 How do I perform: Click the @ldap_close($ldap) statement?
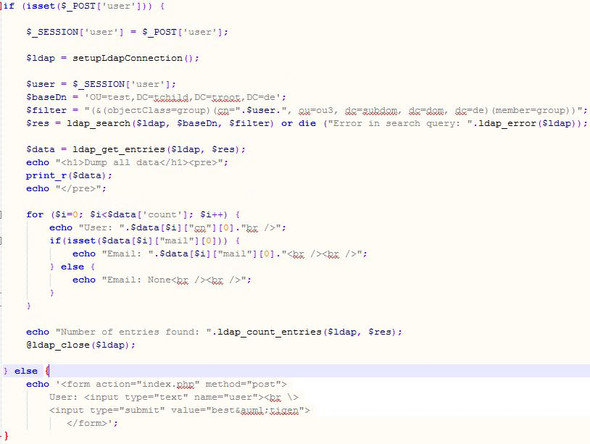coord(81,345)
